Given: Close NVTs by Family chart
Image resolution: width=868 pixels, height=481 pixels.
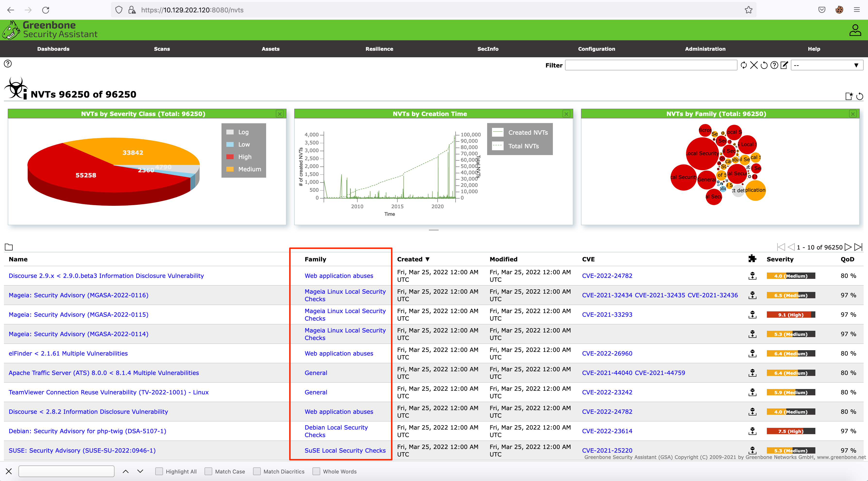Looking at the screenshot, I should pyautogui.click(x=853, y=114).
